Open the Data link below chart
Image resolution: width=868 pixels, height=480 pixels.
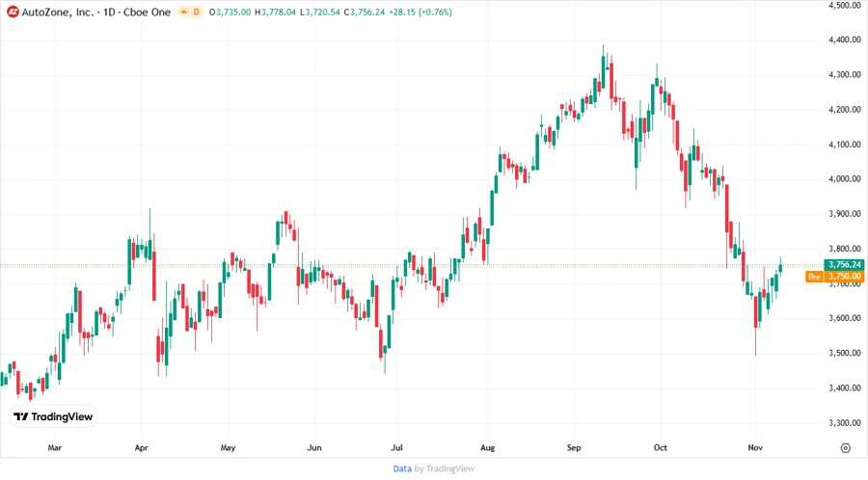click(402, 469)
